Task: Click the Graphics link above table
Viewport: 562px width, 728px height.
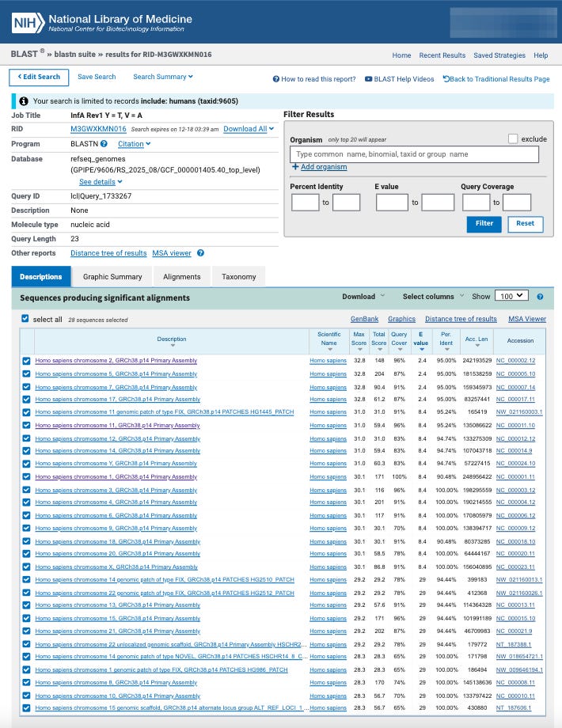Action: click(402, 319)
